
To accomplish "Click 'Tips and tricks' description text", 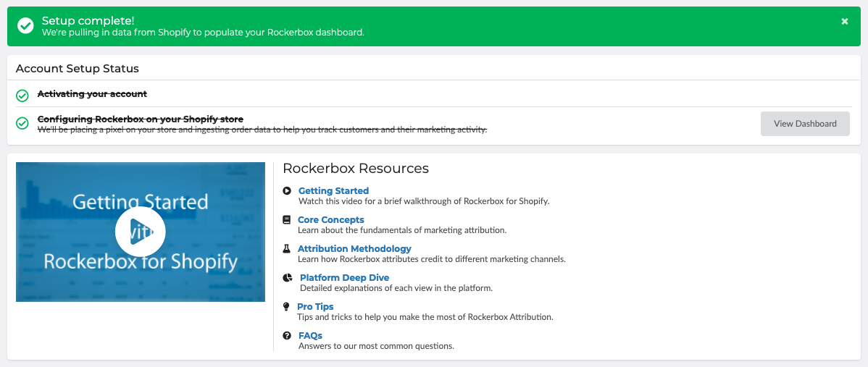I will [x=425, y=317].
